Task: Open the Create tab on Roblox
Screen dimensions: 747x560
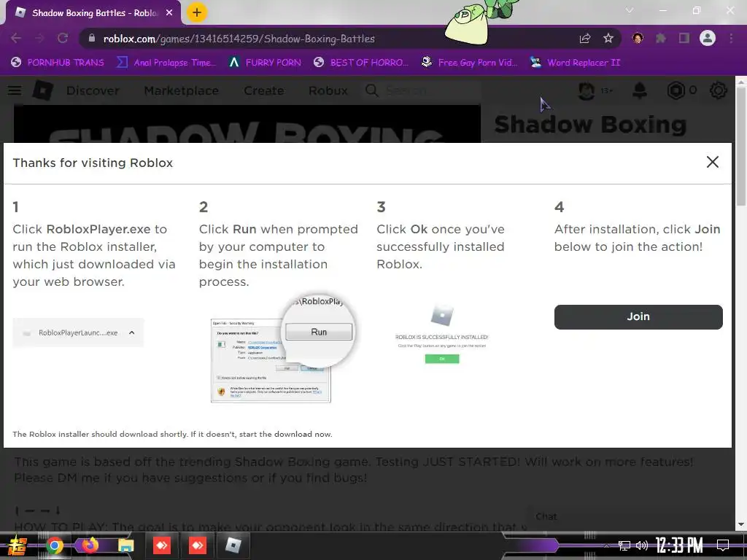Action: tap(264, 90)
